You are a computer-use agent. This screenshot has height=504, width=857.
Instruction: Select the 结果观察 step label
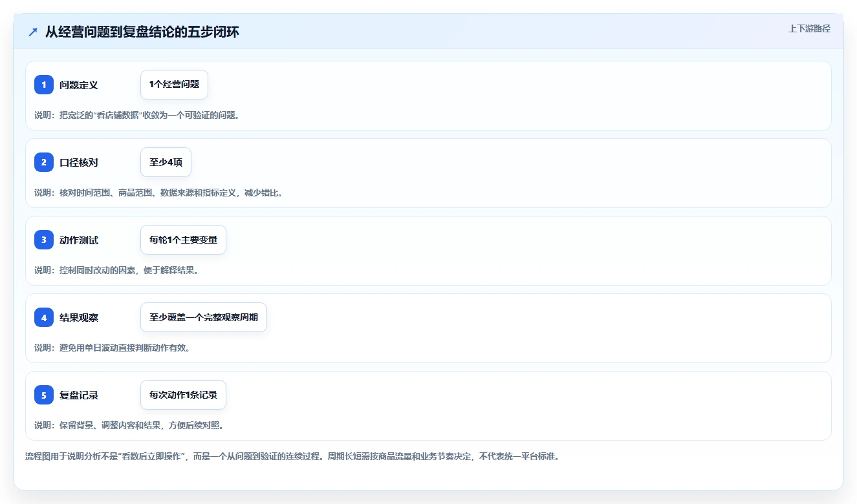pyautogui.click(x=79, y=317)
